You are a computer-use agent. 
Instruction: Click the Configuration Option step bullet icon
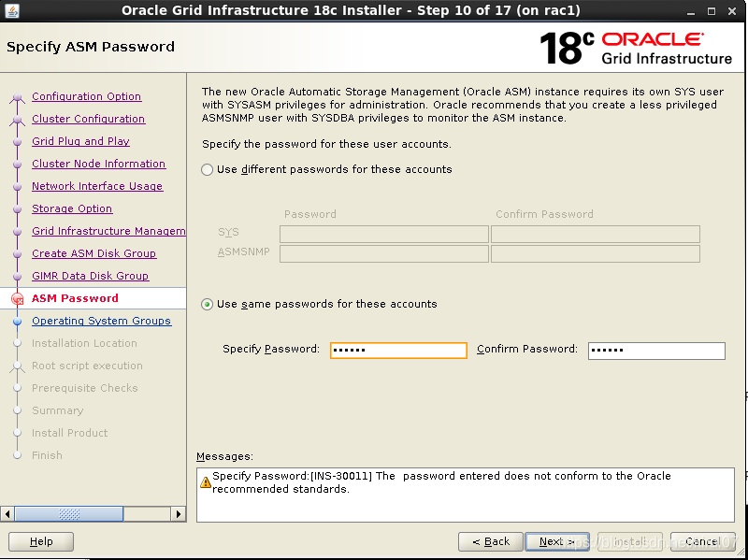17,97
